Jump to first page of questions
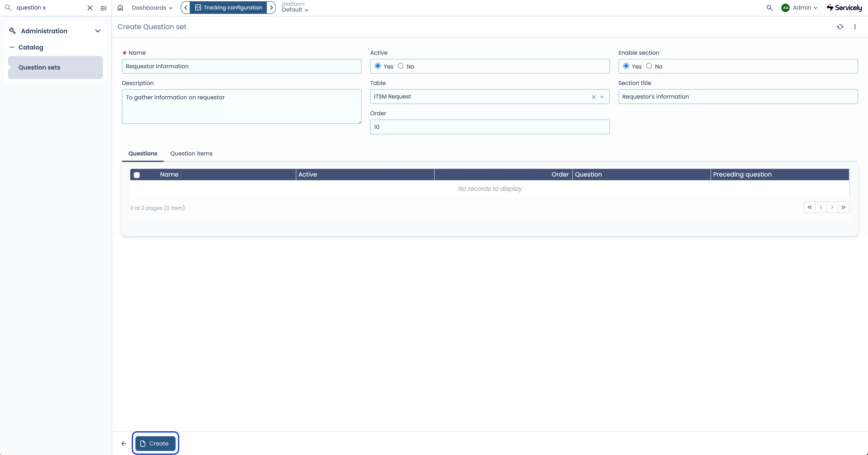The image size is (868, 455). coord(810,207)
